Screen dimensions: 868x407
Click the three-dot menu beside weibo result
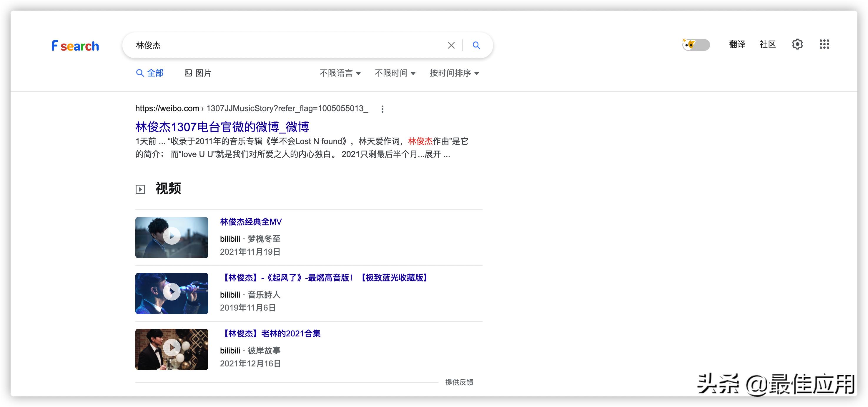point(382,109)
